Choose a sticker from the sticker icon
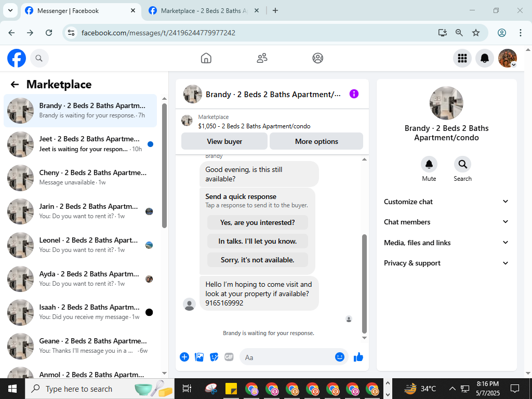Image resolution: width=532 pixels, height=399 pixels. [214, 357]
